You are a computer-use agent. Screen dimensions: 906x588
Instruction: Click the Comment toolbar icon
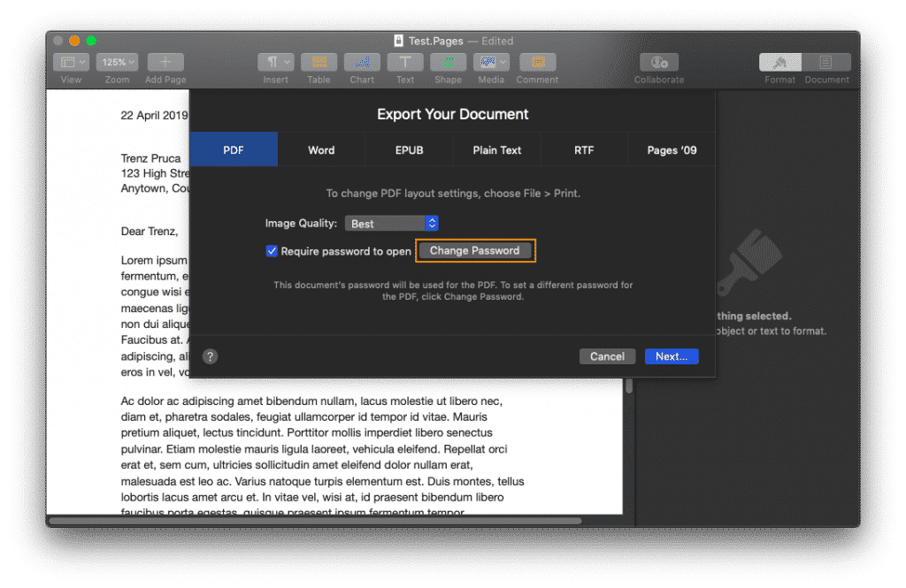click(x=537, y=62)
